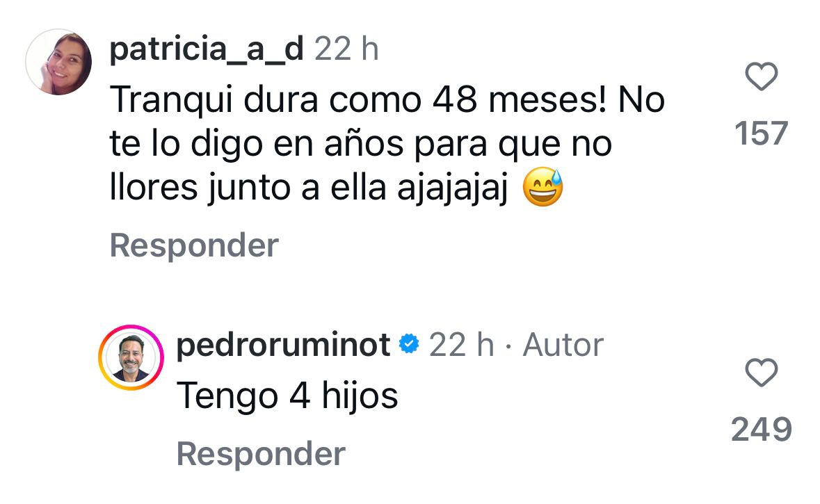Like patricia_a_d's comment with the heart
Image resolution: width=820 pixels, height=504 pixels.
[761, 76]
